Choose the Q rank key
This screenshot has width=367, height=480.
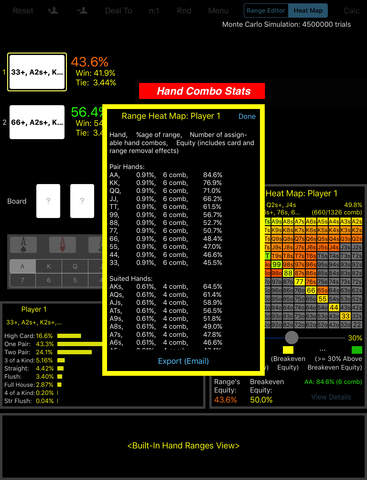(75, 267)
